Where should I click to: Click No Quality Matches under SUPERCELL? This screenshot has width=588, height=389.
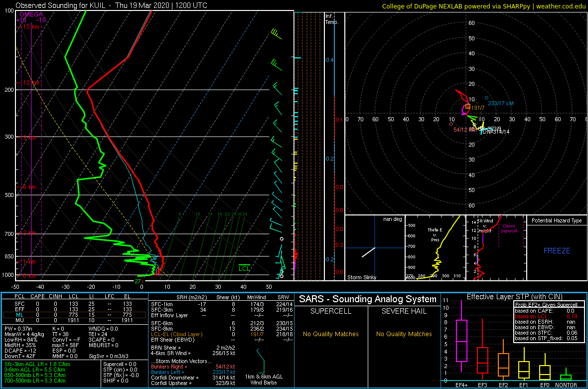[x=331, y=334]
